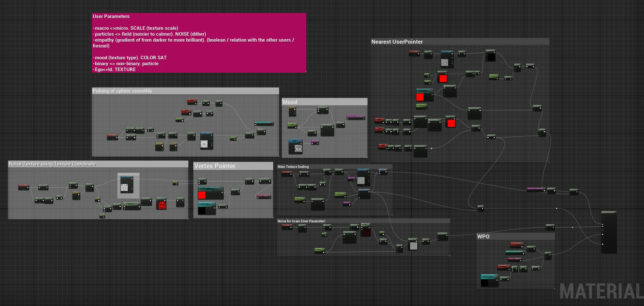Image resolution: width=644 pixels, height=306 pixels.
Task: Select highlighted Texture Sample in Noise Texture comment
Action: pyautogui.click(x=127, y=184)
